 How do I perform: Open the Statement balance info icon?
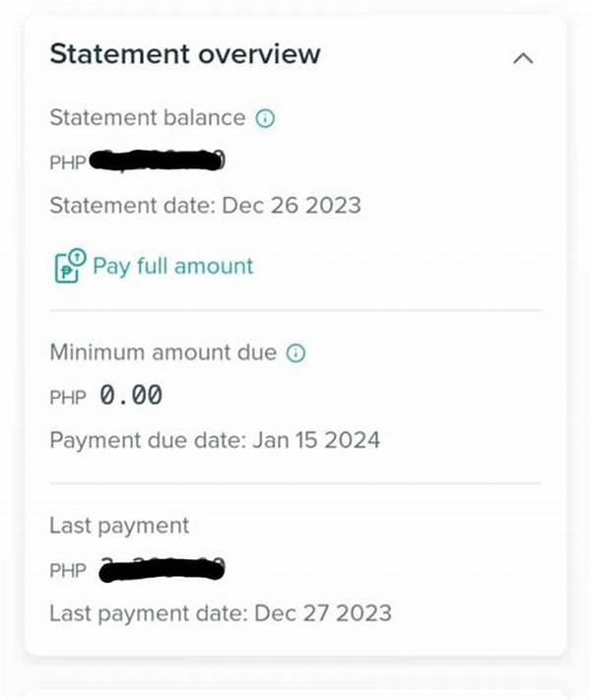click(x=265, y=118)
